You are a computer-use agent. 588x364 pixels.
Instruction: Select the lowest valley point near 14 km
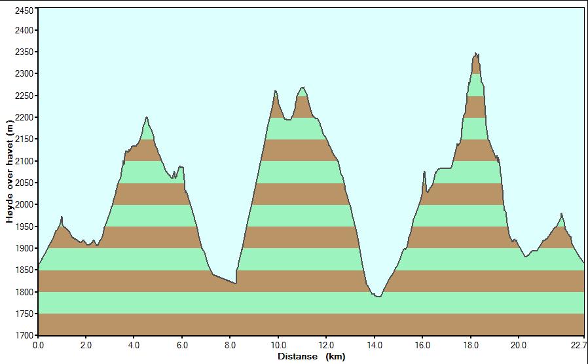(x=377, y=296)
